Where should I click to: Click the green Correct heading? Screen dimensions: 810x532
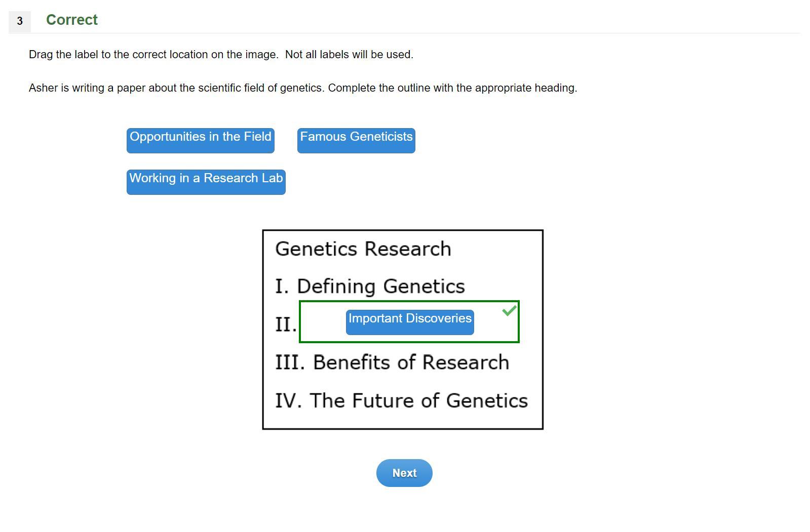(72, 20)
